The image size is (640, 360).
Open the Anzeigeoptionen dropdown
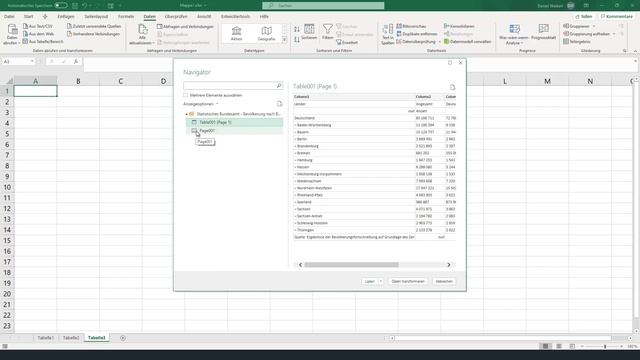pyautogui.click(x=200, y=104)
